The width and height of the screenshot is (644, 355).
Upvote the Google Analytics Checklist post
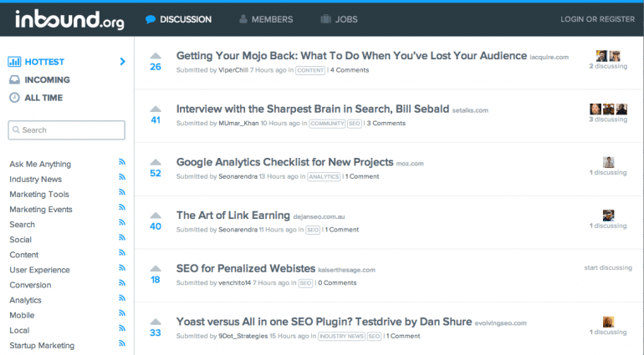click(156, 163)
